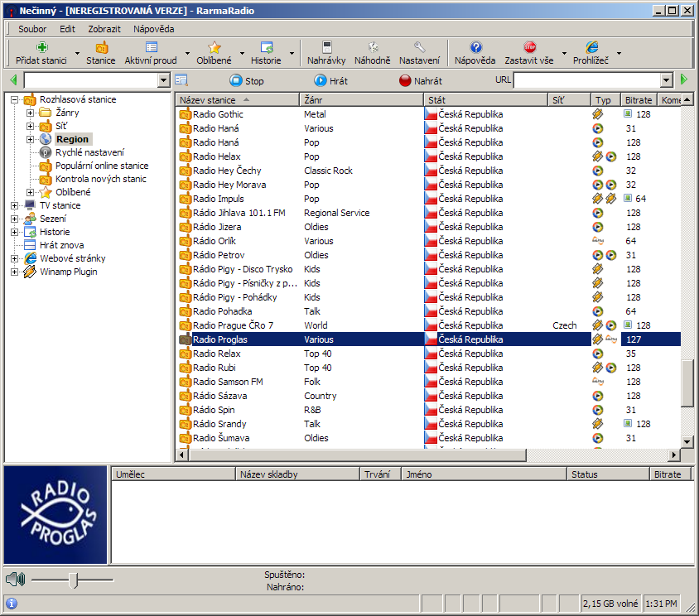Sort by Bitrate column in station list
The image size is (699, 616).
pos(639,100)
